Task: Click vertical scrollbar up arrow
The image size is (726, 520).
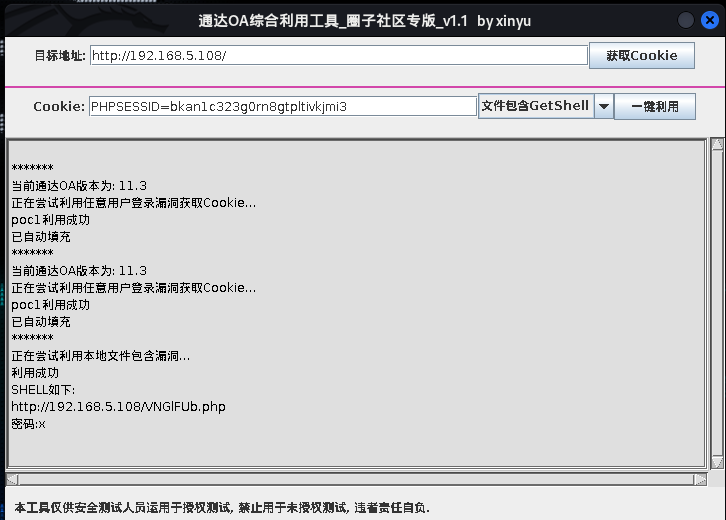Action: coord(717,144)
